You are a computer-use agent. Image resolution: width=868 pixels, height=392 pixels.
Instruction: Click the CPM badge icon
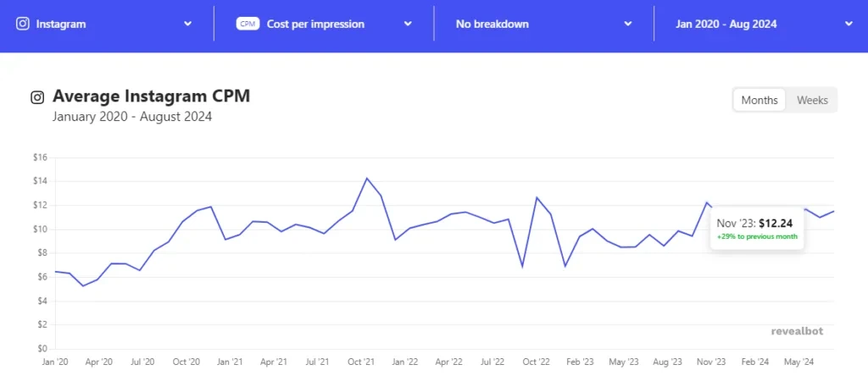tap(248, 24)
